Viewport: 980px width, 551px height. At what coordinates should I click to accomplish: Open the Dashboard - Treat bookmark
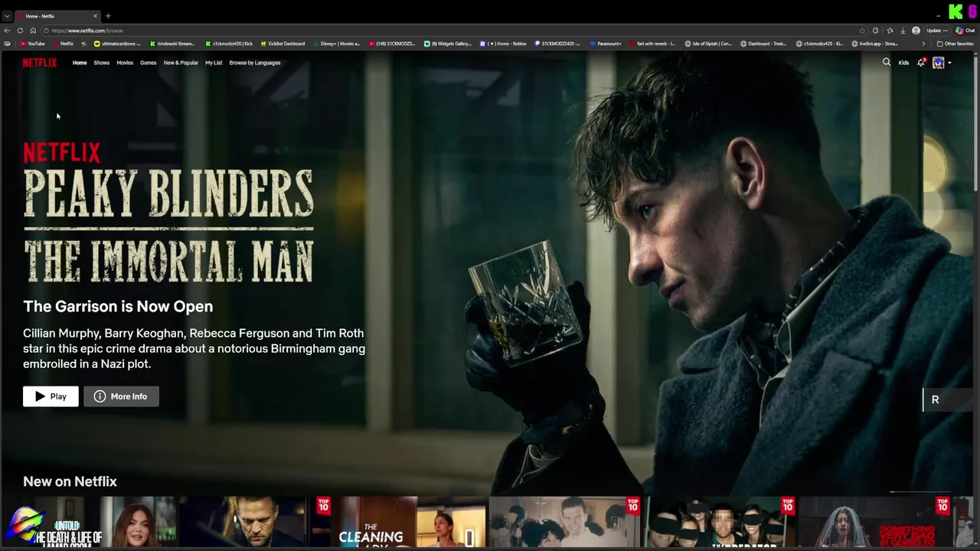764,44
